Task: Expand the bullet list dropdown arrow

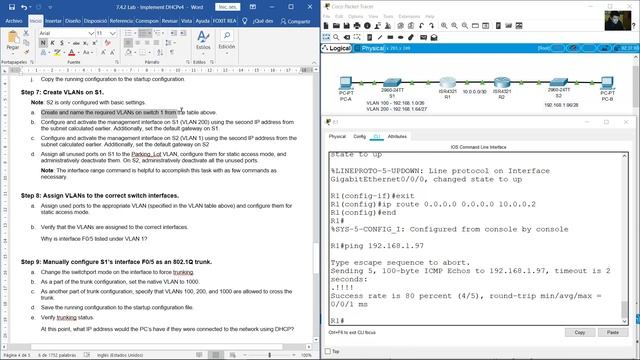Action: coord(135,33)
